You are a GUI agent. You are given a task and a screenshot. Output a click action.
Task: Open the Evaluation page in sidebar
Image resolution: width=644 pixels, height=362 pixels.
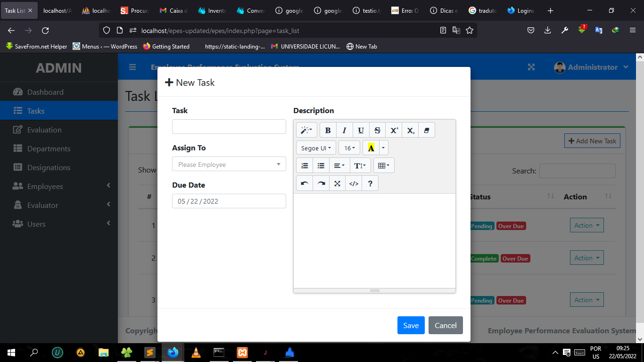[x=59, y=130]
